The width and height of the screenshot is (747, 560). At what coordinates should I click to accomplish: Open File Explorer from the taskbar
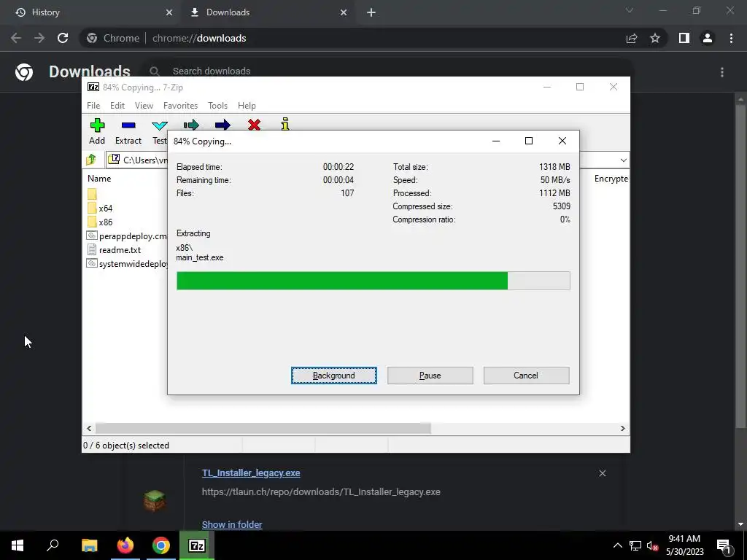(x=89, y=545)
